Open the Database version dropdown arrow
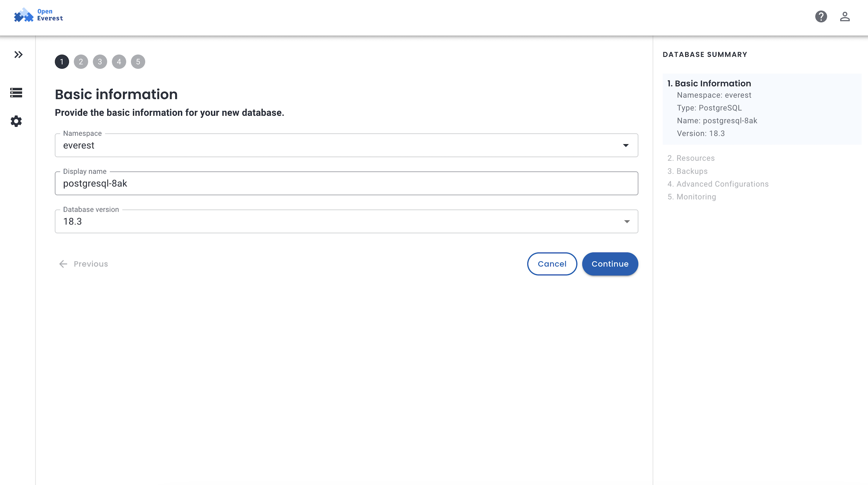Viewport: 868px width, 485px height. (x=627, y=222)
